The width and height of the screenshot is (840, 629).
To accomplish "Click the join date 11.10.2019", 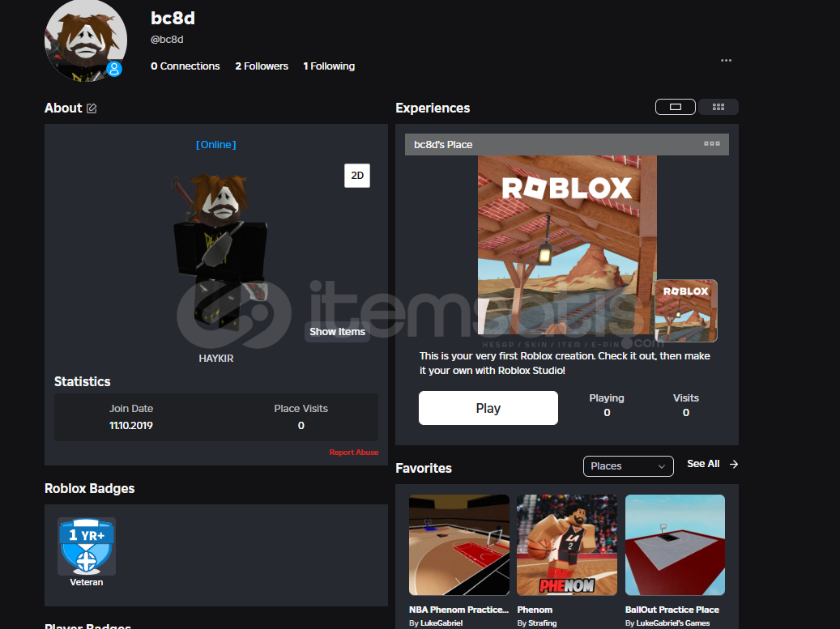I will tap(131, 426).
